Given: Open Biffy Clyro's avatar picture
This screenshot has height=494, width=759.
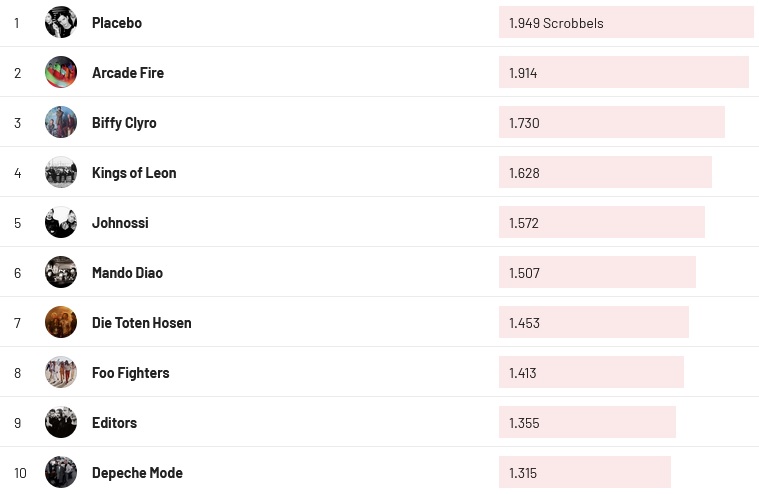Looking at the screenshot, I should pos(61,122).
